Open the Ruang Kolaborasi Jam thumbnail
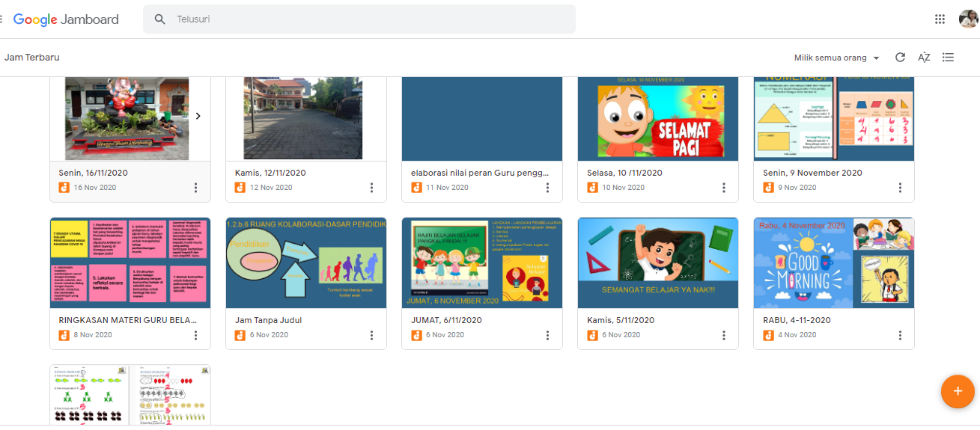Viewport: 980px width, 430px height. tap(306, 262)
